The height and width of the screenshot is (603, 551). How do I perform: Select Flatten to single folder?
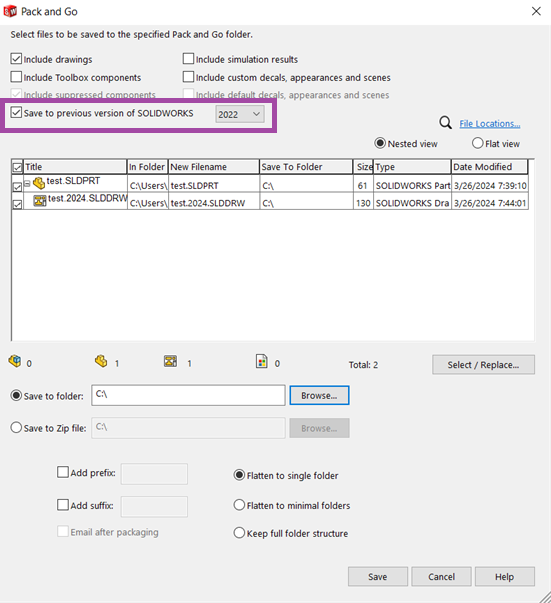pyautogui.click(x=239, y=475)
